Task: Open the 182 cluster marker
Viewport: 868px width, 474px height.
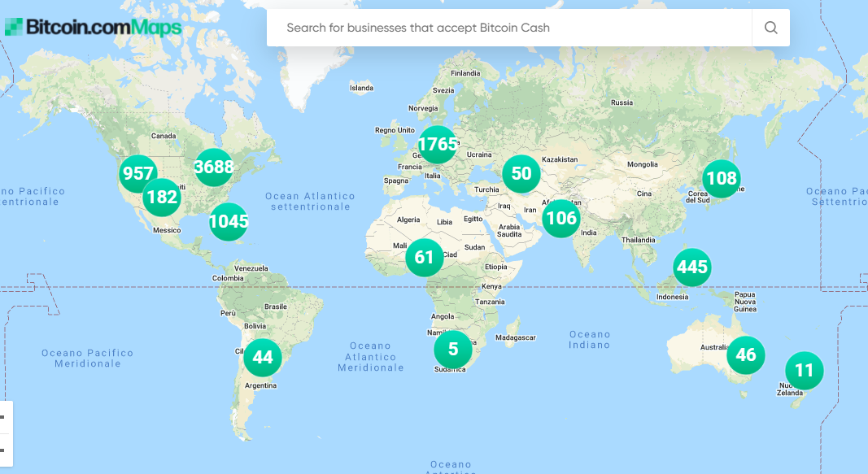Action: click(162, 197)
